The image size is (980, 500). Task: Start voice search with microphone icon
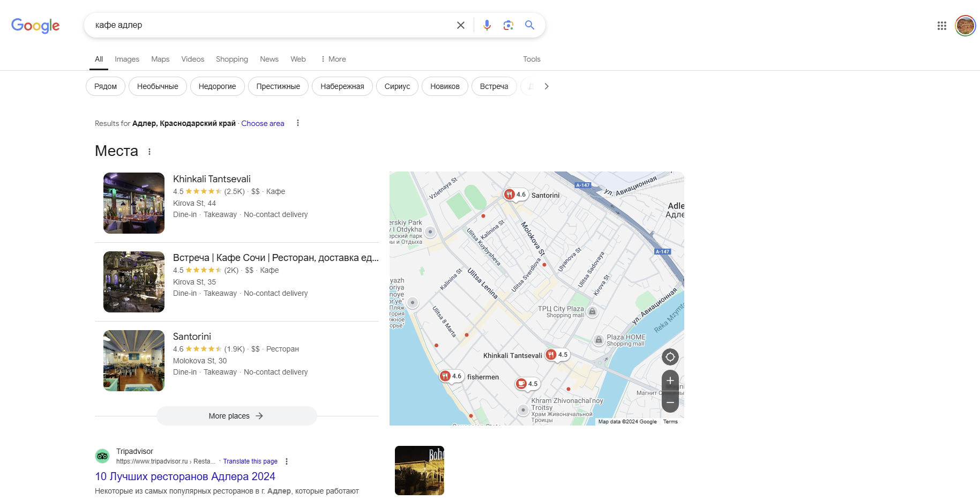(x=487, y=25)
